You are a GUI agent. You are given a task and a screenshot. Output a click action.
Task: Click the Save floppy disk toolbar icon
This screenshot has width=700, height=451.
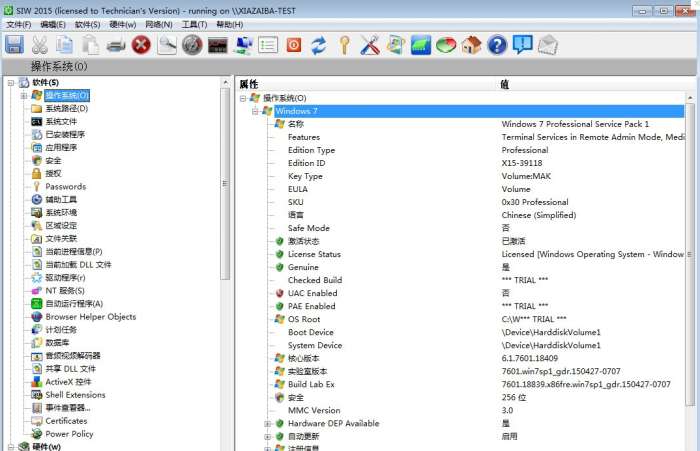14,45
